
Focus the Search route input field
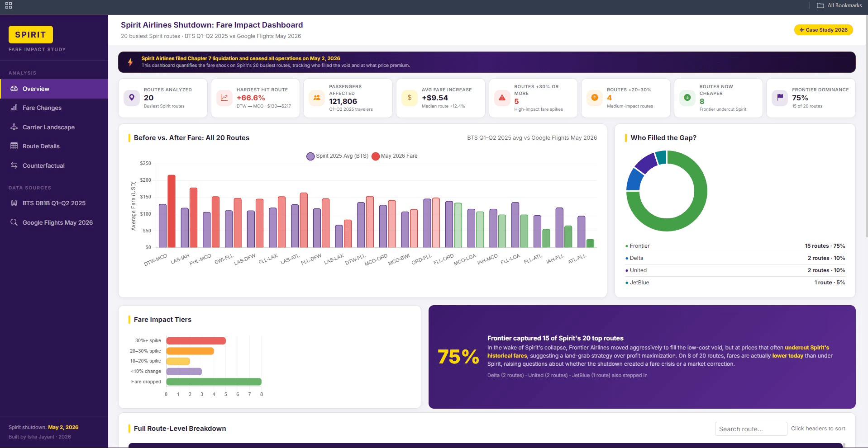click(751, 429)
